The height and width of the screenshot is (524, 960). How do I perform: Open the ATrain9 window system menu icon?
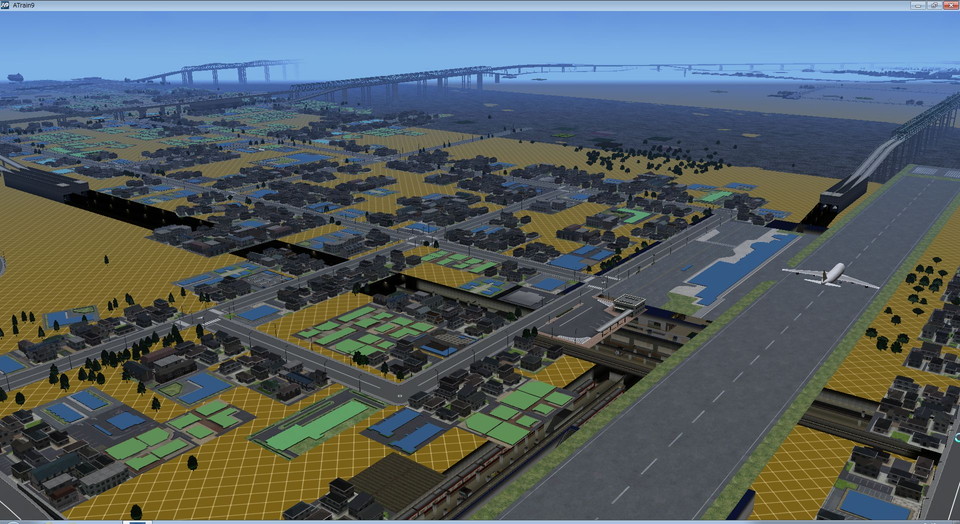[5, 5]
